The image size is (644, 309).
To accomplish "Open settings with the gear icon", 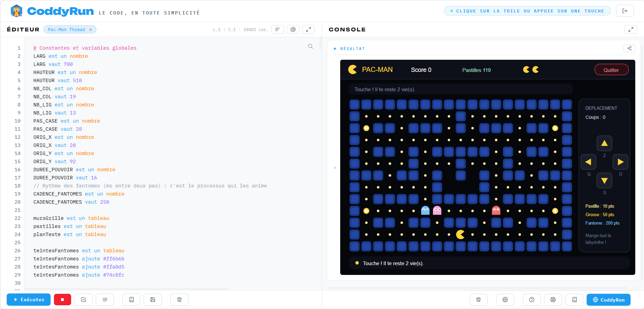I will coord(505,300).
